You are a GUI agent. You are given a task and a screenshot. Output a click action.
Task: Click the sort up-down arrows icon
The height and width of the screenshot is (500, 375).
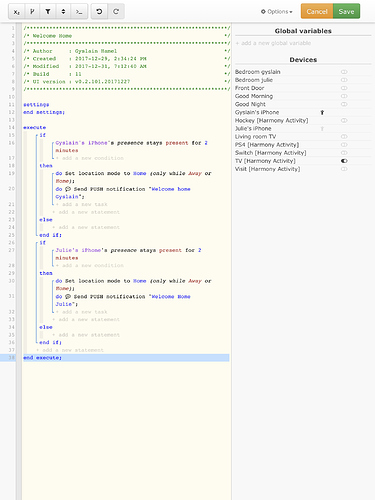[x=63, y=12]
